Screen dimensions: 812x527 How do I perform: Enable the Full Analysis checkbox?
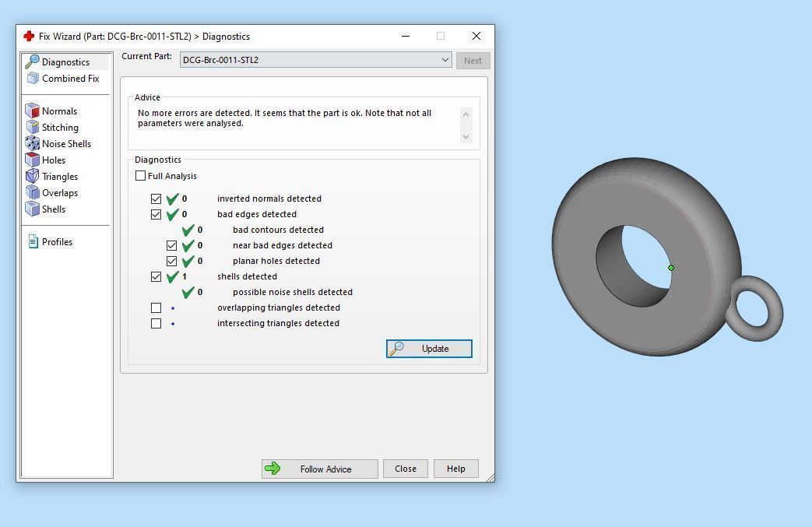pyautogui.click(x=140, y=175)
